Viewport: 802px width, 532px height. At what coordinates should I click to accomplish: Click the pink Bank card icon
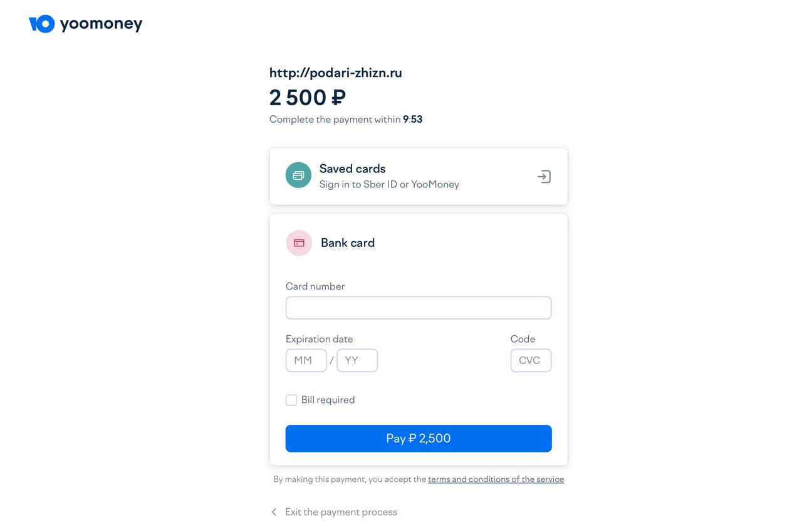(x=299, y=243)
